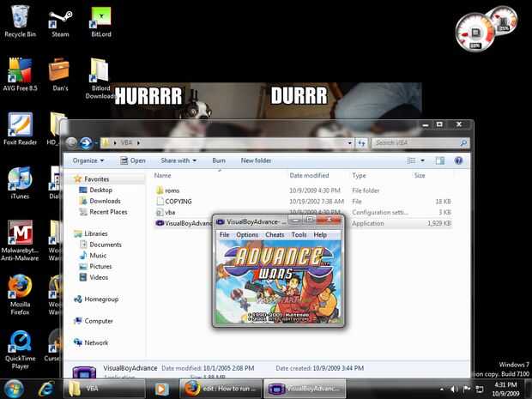Screen dimensions: 532x399
Task: Open the Cheats menu in VisualBoyAdvance
Action: (275, 234)
